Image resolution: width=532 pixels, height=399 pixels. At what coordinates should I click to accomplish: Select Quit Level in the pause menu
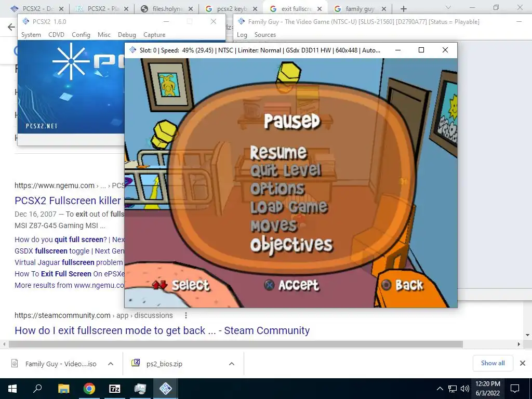click(x=286, y=170)
